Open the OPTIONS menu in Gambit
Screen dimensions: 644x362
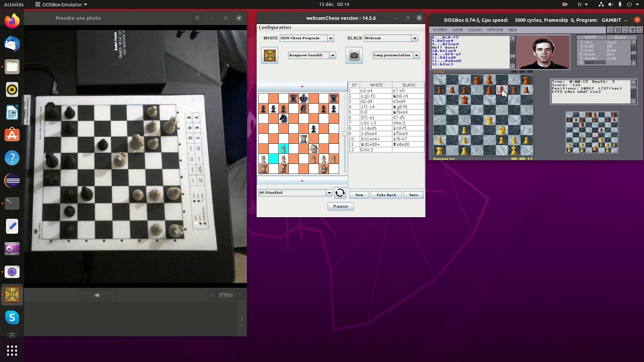[495, 30]
